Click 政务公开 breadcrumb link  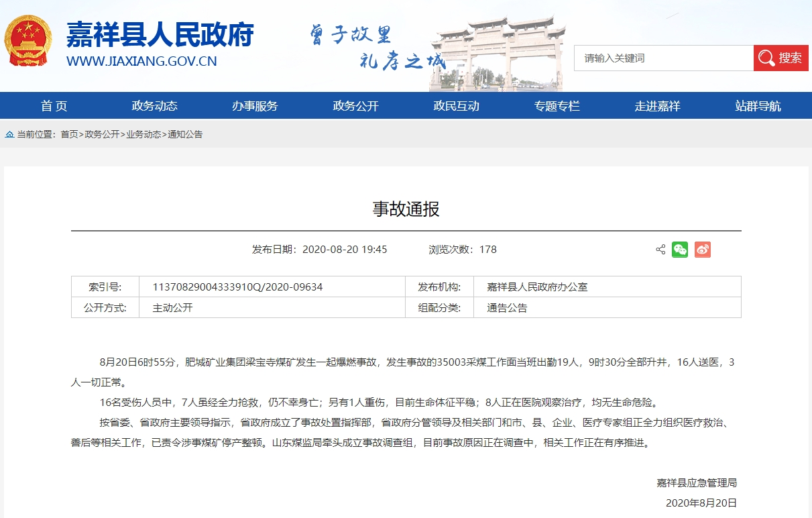[x=102, y=134]
